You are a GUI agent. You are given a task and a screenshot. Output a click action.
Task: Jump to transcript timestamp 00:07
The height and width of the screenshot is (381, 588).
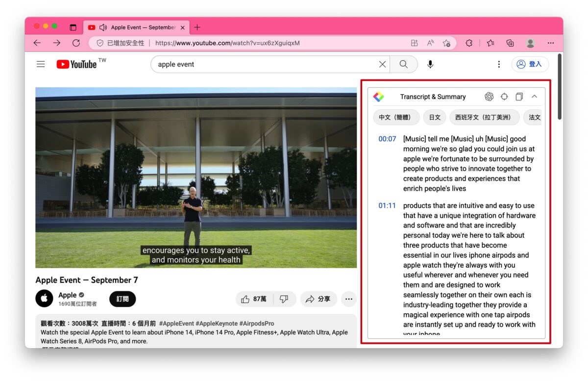(387, 139)
